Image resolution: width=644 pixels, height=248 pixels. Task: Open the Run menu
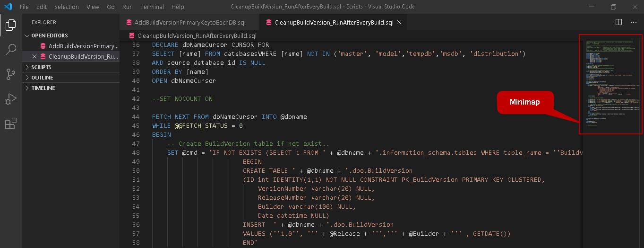click(128, 7)
